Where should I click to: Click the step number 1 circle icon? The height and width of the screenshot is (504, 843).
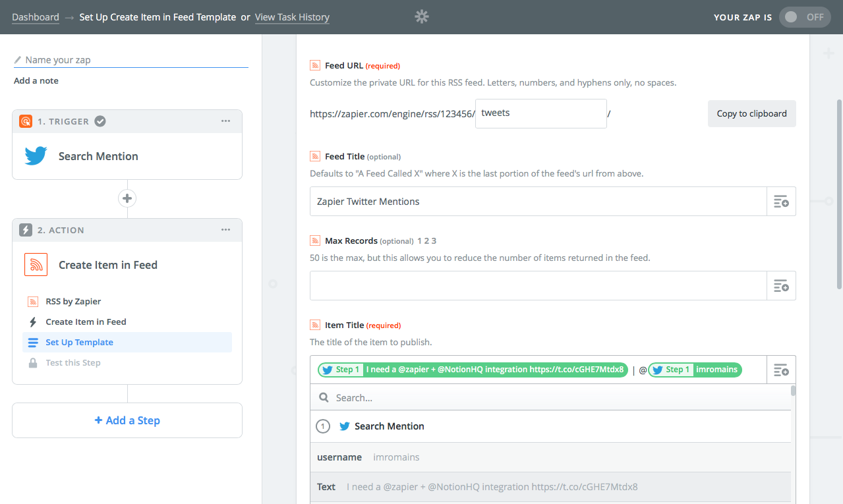[x=323, y=426]
